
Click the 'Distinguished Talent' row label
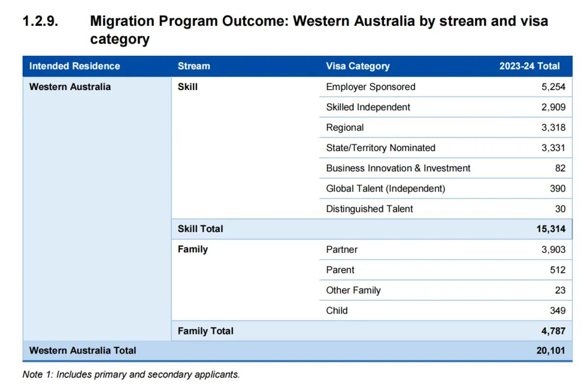click(369, 209)
